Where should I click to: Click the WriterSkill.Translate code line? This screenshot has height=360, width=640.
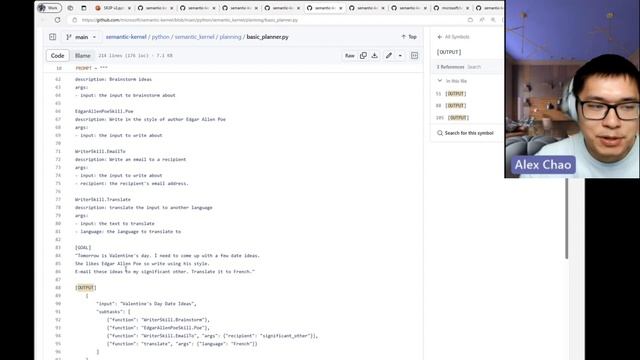[103, 200]
